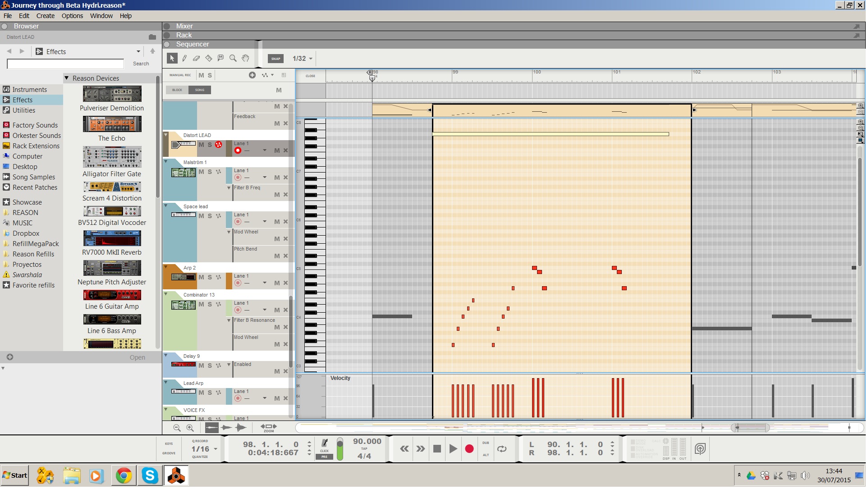Screen dimensions: 868x489
Task: Mute the Distort LEAD track
Action: [x=202, y=145]
